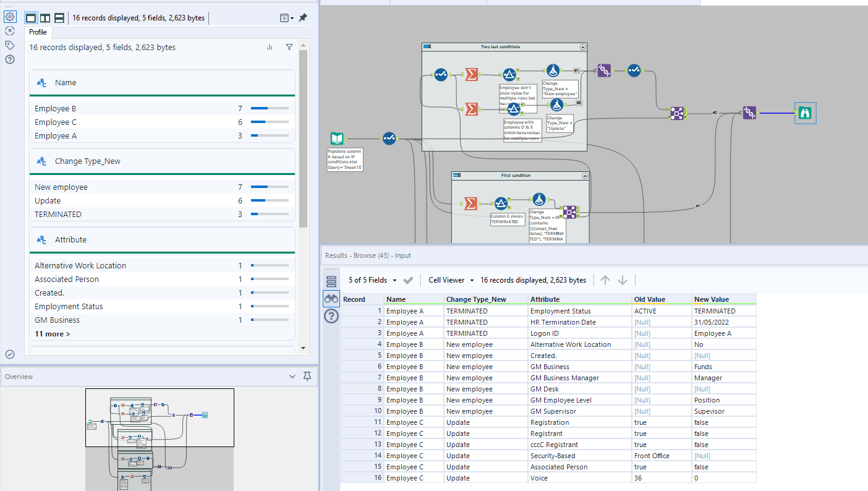
Task: Click "11 more >" under Attribute
Action: click(53, 334)
